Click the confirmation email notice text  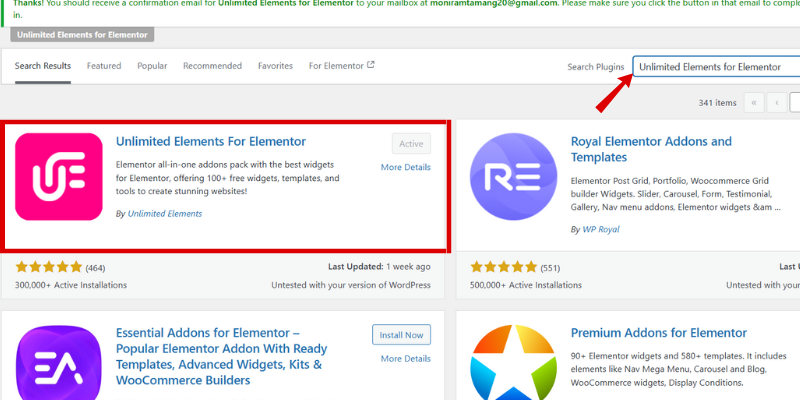click(x=406, y=10)
